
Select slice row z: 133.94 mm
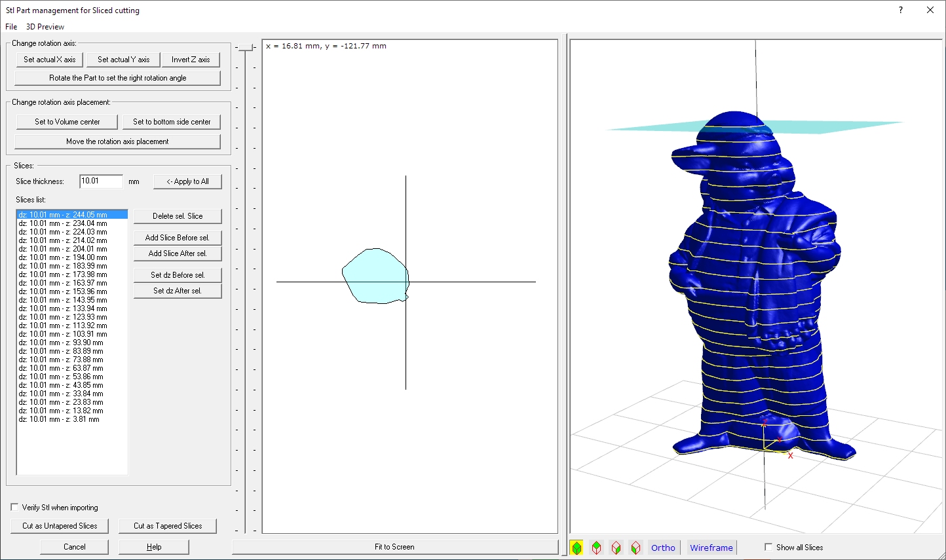click(x=72, y=308)
